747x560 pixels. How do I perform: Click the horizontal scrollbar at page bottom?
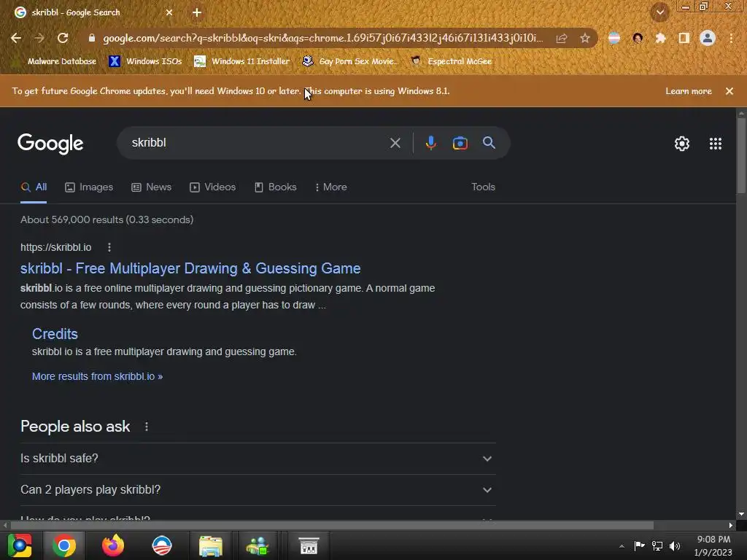(332, 525)
